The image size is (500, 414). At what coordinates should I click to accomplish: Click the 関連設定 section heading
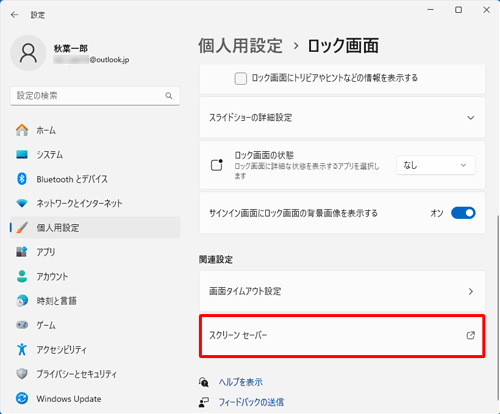click(x=216, y=260)
